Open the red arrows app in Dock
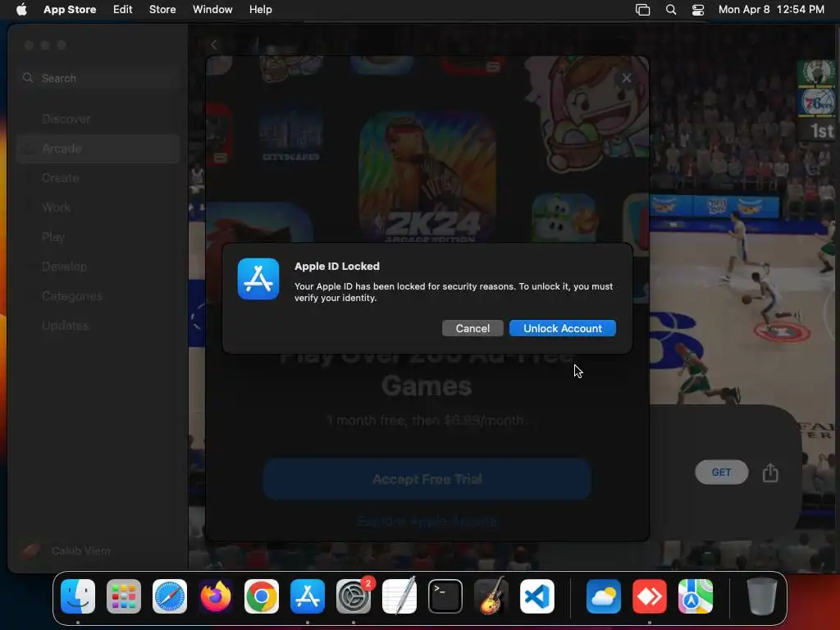 (x=650, y=596)
